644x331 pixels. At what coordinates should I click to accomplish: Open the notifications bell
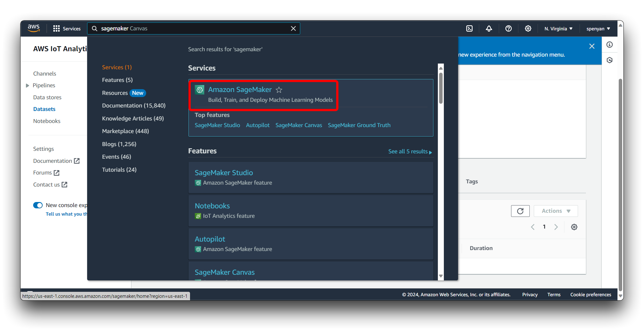[489, 28]
